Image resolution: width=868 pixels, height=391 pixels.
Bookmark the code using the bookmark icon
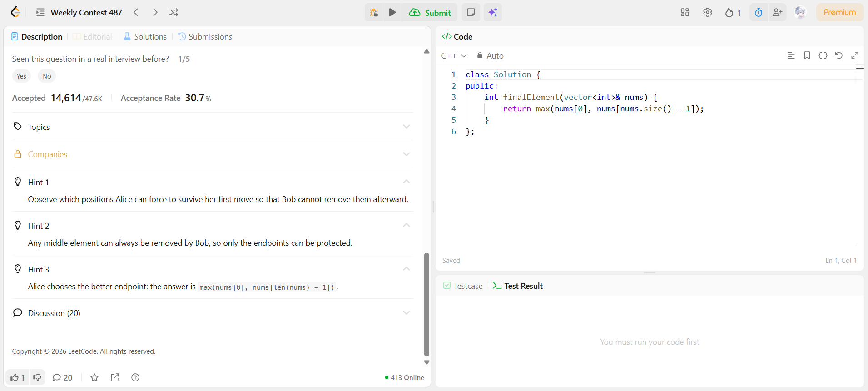pos(807,55)
